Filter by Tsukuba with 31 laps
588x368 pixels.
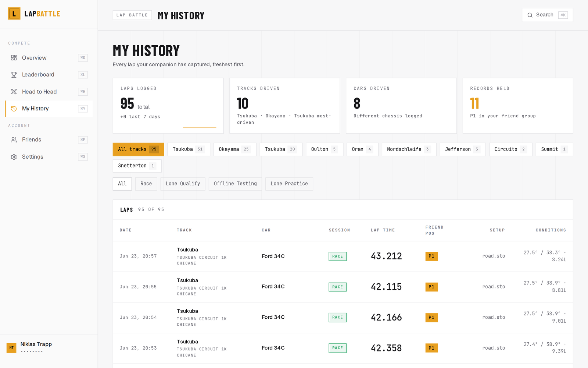[x=189, y=149]
